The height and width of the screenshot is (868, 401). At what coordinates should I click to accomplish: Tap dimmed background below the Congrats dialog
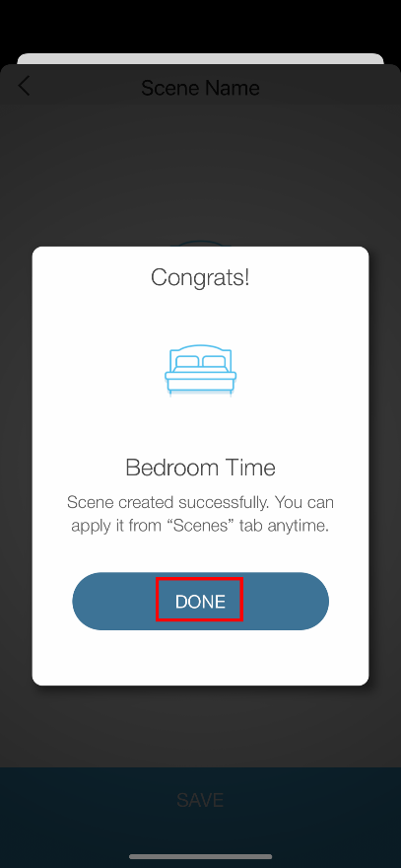[x=200, y=725]
